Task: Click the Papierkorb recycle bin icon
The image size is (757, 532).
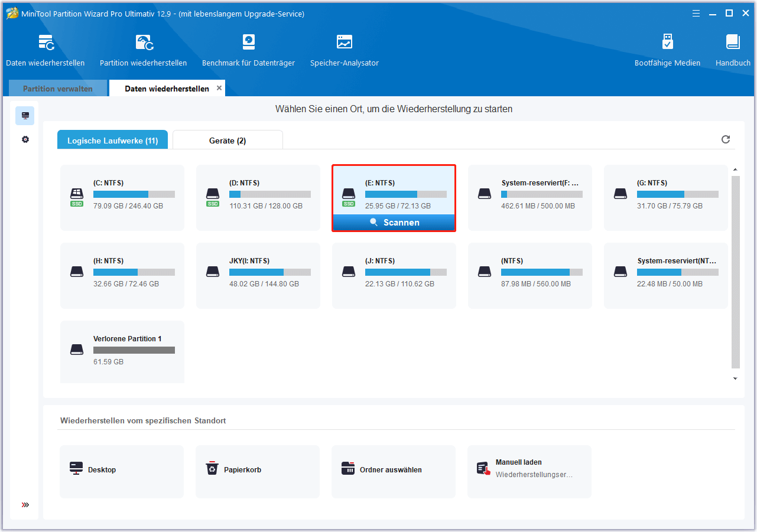Action: [x=212, y=469]
